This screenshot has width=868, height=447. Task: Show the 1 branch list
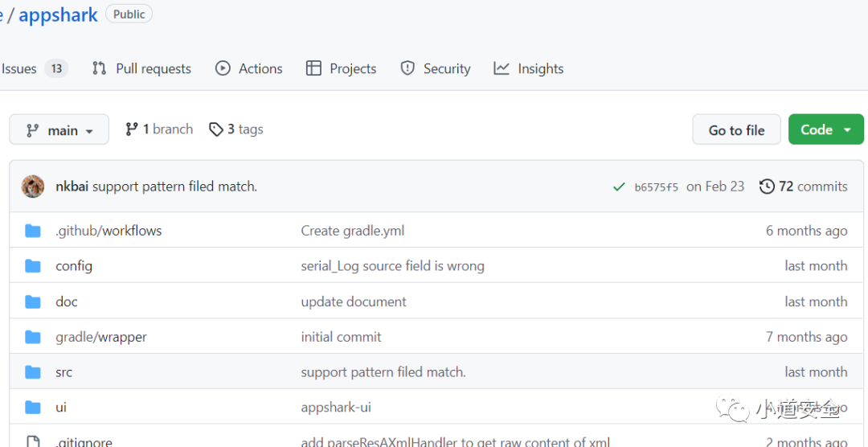coord(159,129)
